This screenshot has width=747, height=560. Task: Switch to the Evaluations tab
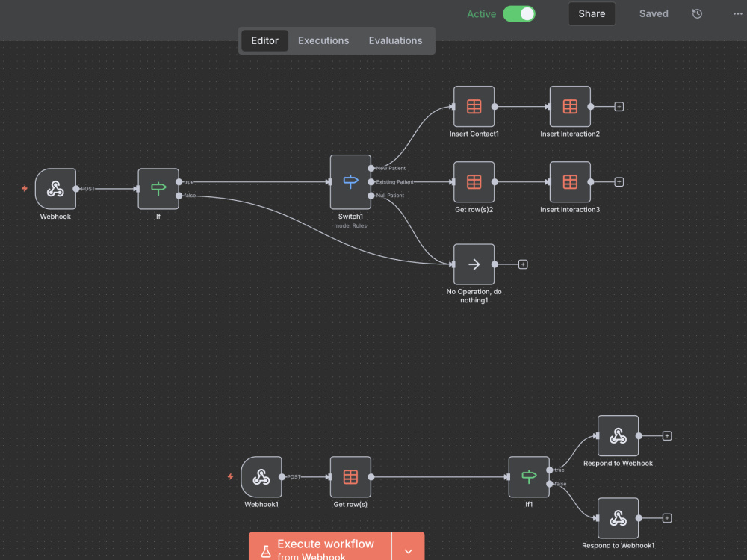[395, 40]
